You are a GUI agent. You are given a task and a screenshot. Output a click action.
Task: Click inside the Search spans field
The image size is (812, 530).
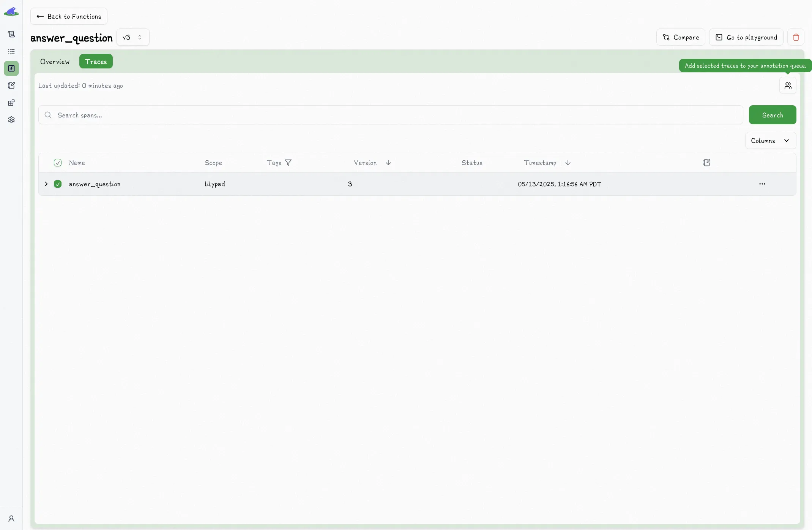tap(228, 115)
